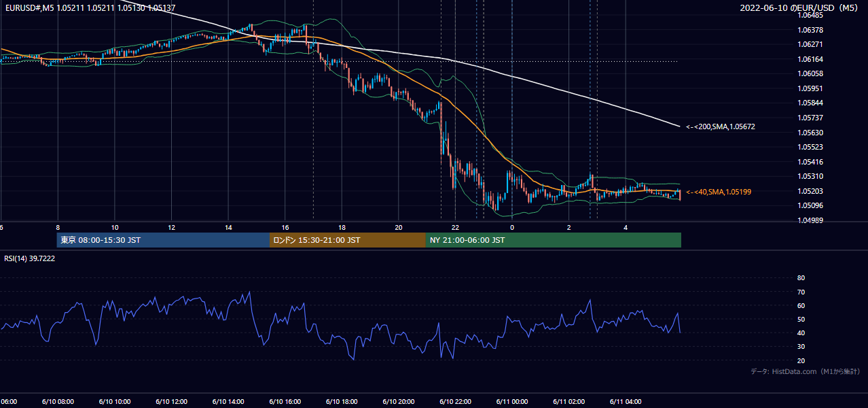Click RSI scale value 60
868x408 pixels.
(801, 305)
